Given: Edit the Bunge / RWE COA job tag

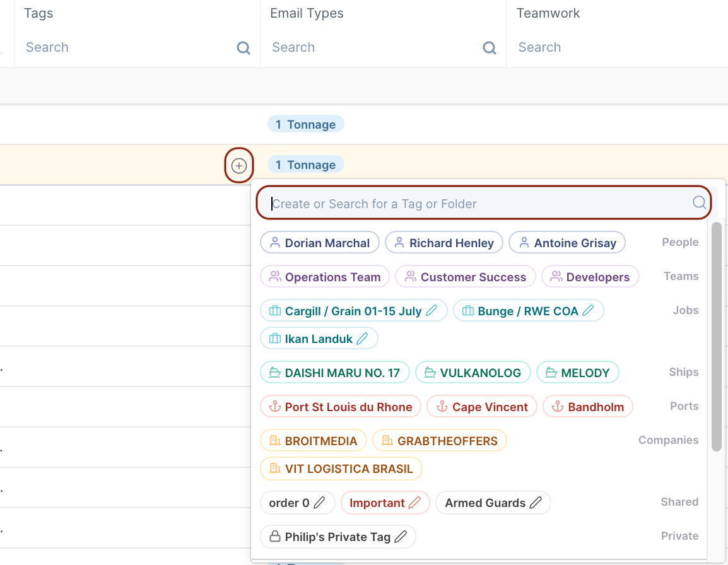Looking at the screenshot, I should pyautogui.click(x=588, y=310).
